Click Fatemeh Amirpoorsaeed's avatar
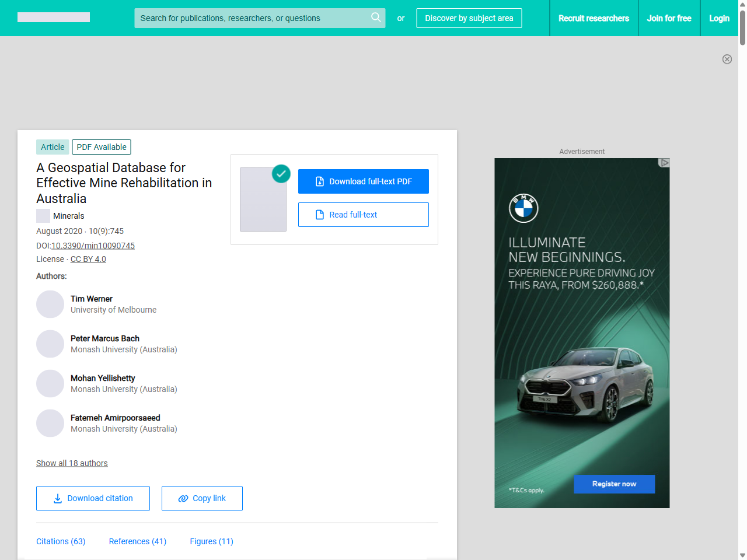 (50, 423)
